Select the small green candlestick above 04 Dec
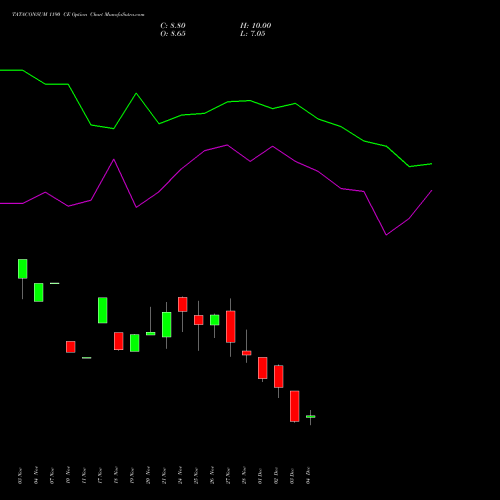This screenshot has width=500, height=500. coord(311,417)
